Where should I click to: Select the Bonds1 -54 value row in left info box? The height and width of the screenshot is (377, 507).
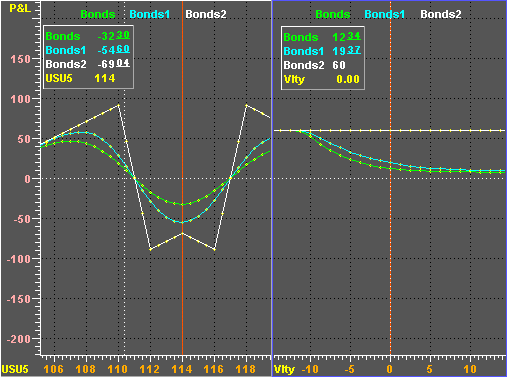pos(88,50)
